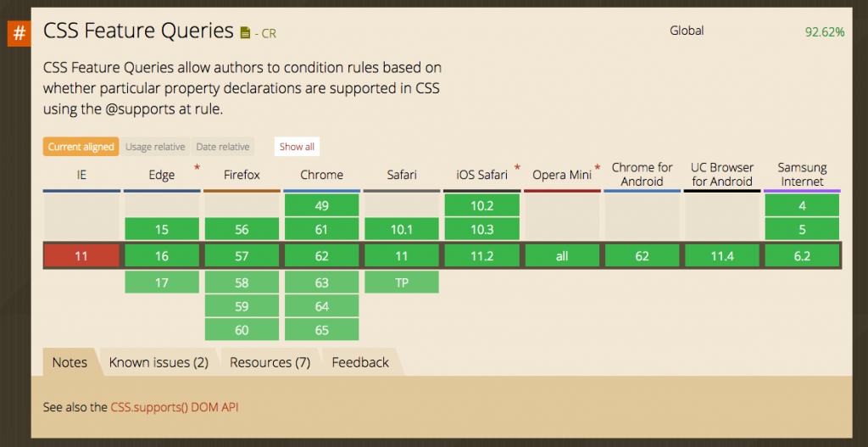Click the red asterisk next to iOS Safari
The image size is (868, 447).
click(518, 168)
